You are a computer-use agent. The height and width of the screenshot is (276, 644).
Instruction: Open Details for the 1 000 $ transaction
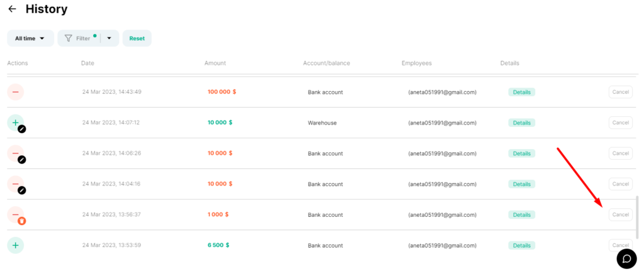click(521, 215)
